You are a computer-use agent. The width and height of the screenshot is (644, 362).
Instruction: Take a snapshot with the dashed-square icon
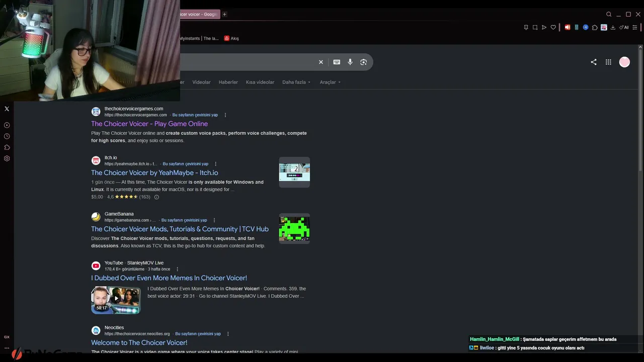click(535, 27)
